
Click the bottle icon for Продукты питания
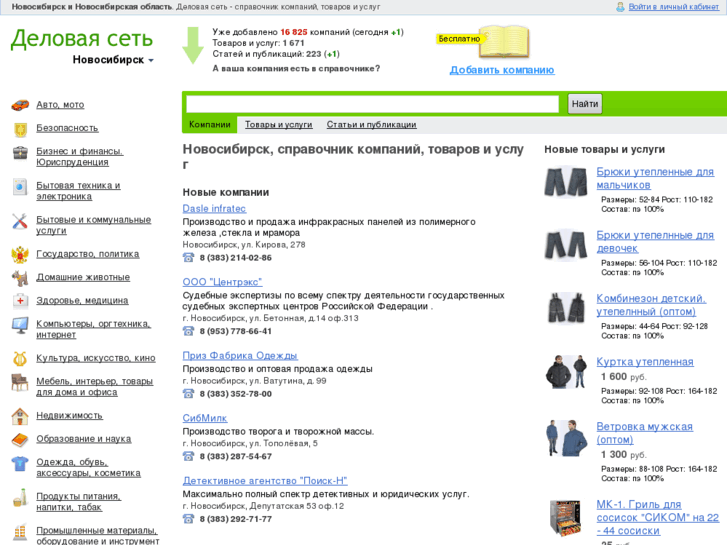tap(20, 498)
